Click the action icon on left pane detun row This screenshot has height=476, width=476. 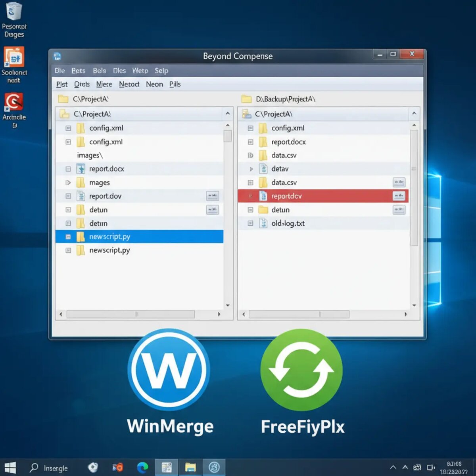click(x=213, y=209)
